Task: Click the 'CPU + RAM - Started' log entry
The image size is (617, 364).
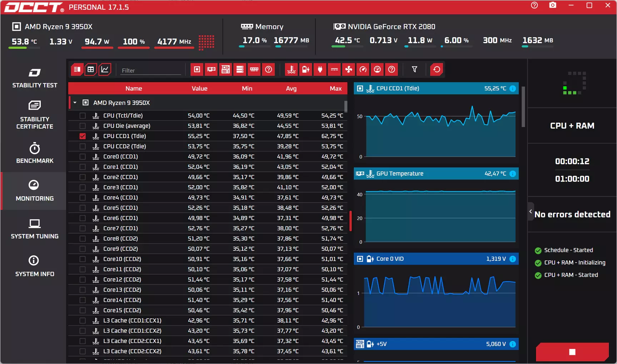Action: pyautogui.click(x=571, y=275)
